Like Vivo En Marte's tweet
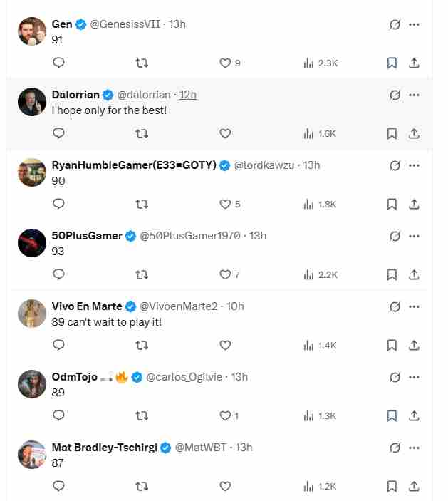 pyautogui.click(x=225, y=345)
